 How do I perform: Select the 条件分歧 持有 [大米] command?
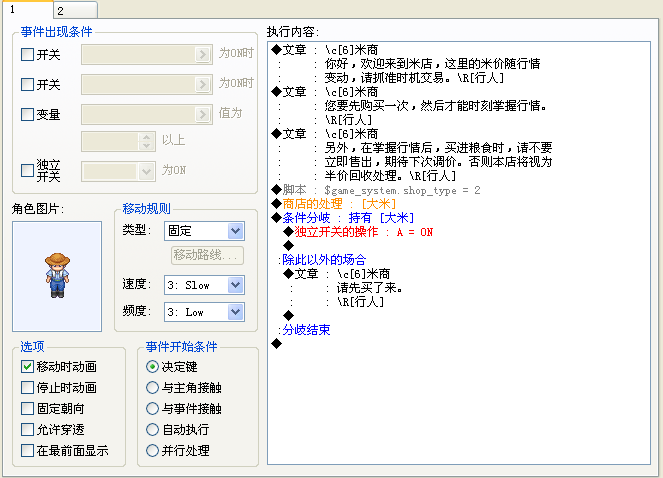[x=342, y=218]
